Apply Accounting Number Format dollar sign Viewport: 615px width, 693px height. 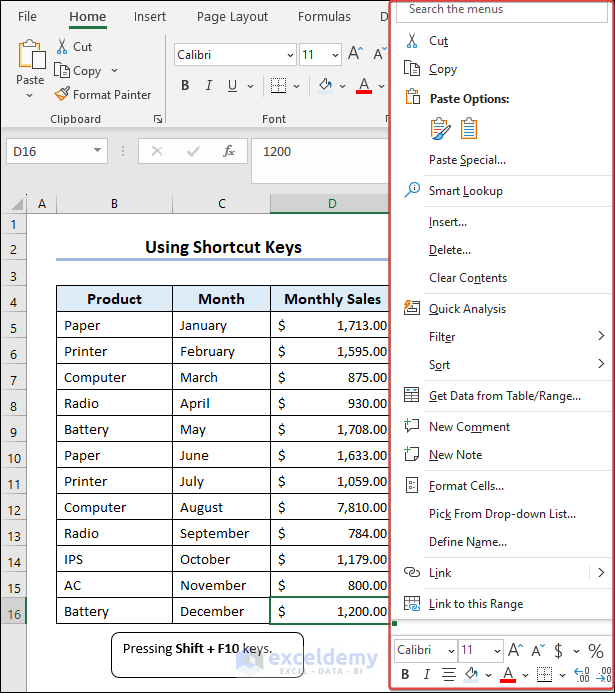click(x=558, y=651)
